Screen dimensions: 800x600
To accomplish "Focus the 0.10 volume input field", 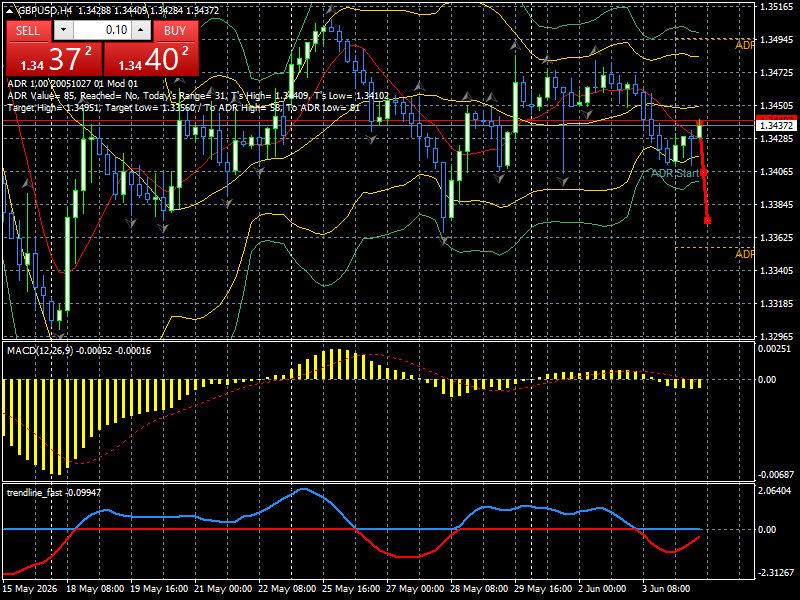I will click(x=102, y=30).
